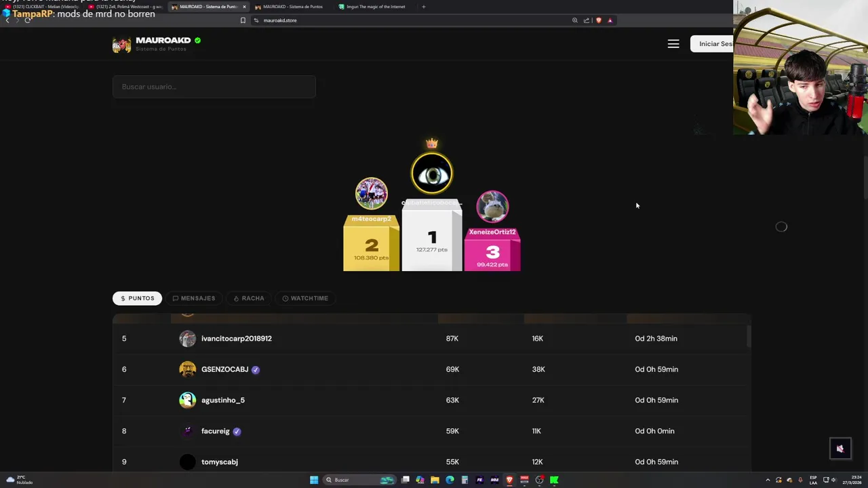Show hidden system tray icons
This screenshot has width=868, height=488.
tap(768, 480)
